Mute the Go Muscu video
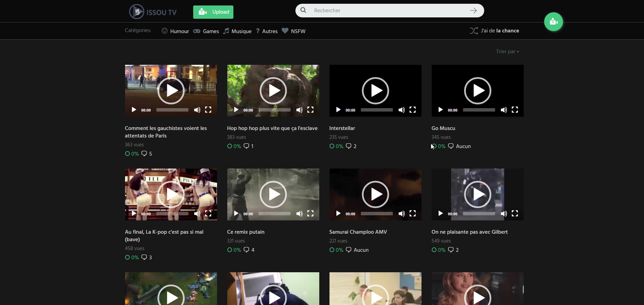 click(504, 110)
